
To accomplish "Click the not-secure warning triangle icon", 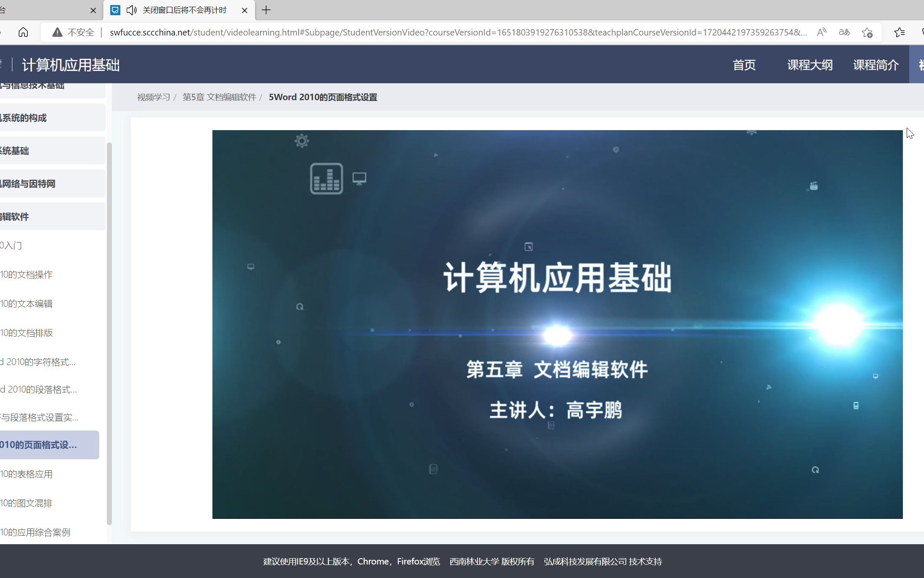I will pyautogui.click(x=57, y=32).
